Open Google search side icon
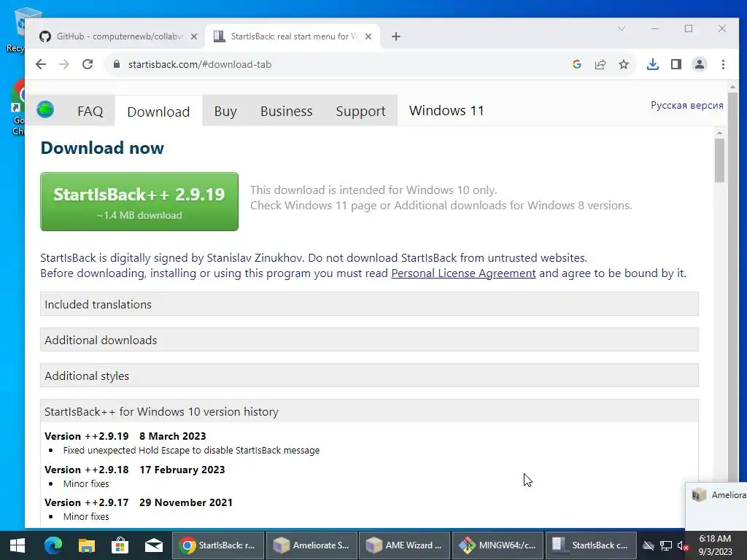Viewport: 747px width, 560px height. (577, 64)
